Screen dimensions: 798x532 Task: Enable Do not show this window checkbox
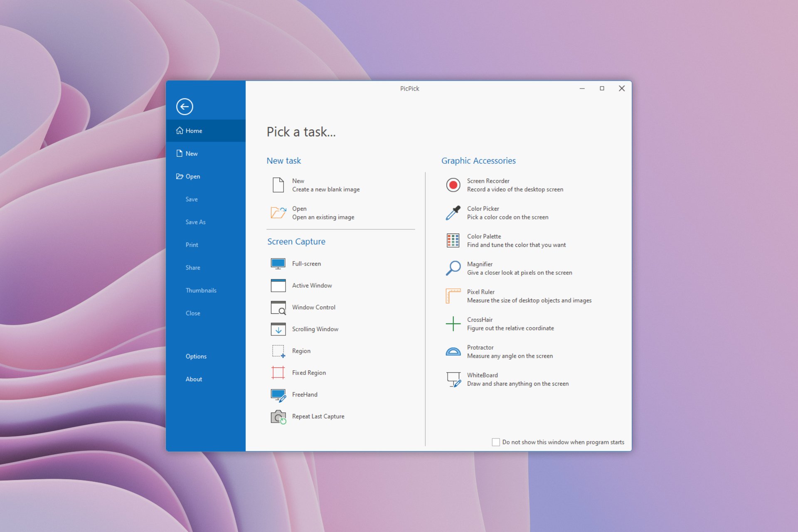point(495,441)
